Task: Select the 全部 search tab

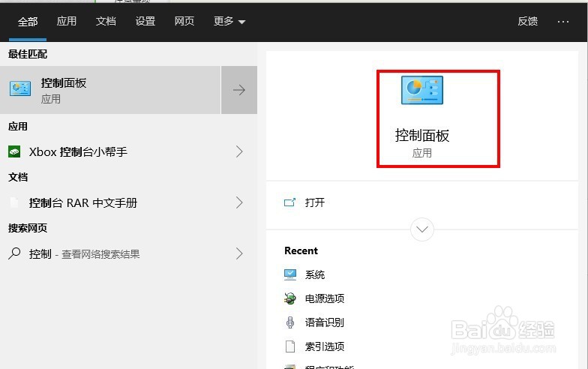Action: click(28, 22)
